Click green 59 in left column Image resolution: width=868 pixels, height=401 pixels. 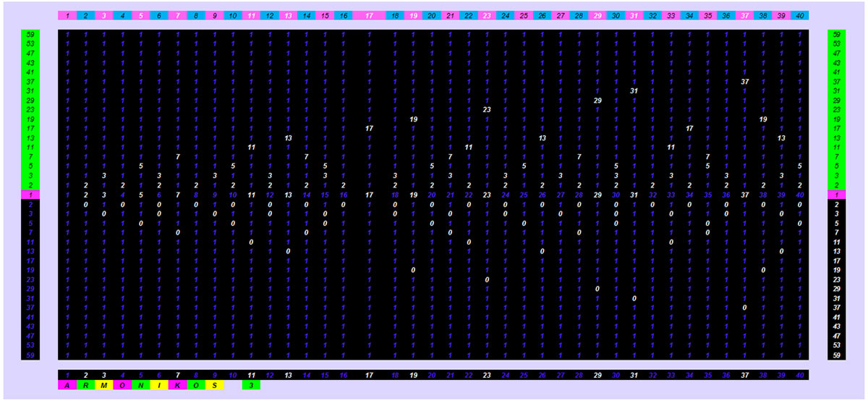click(x=31, y=34)
